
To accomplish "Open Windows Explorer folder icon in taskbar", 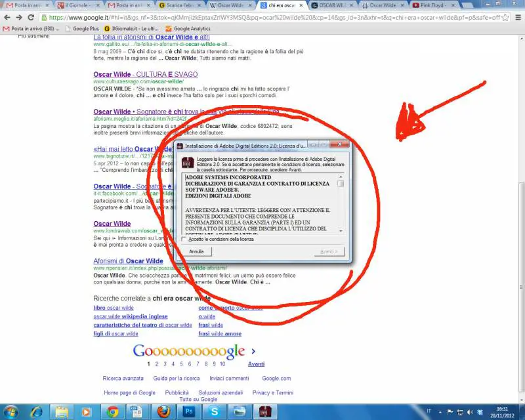I will (x=62, y=411).
